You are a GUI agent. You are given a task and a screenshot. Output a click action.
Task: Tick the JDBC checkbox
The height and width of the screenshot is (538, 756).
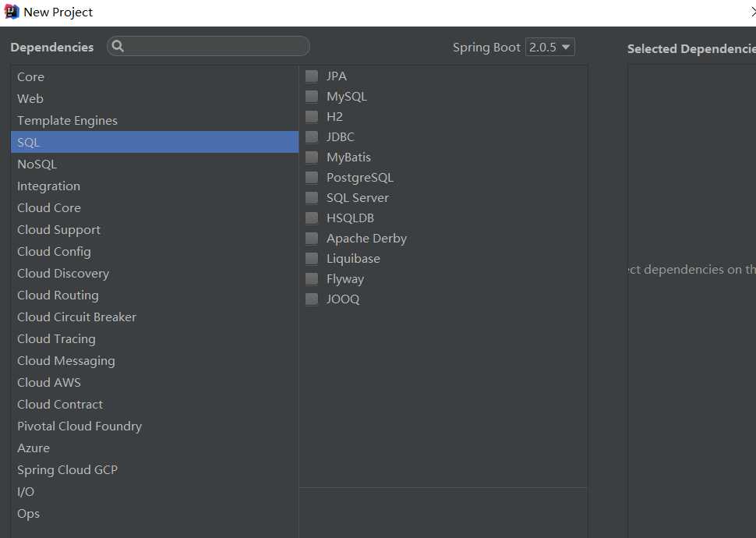click(312, 137)
